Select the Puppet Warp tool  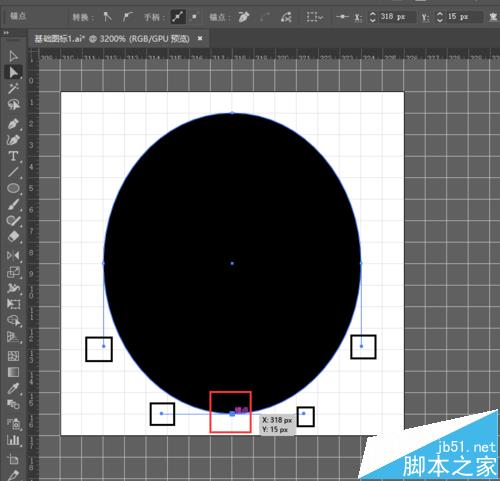[x=13, y=288]
